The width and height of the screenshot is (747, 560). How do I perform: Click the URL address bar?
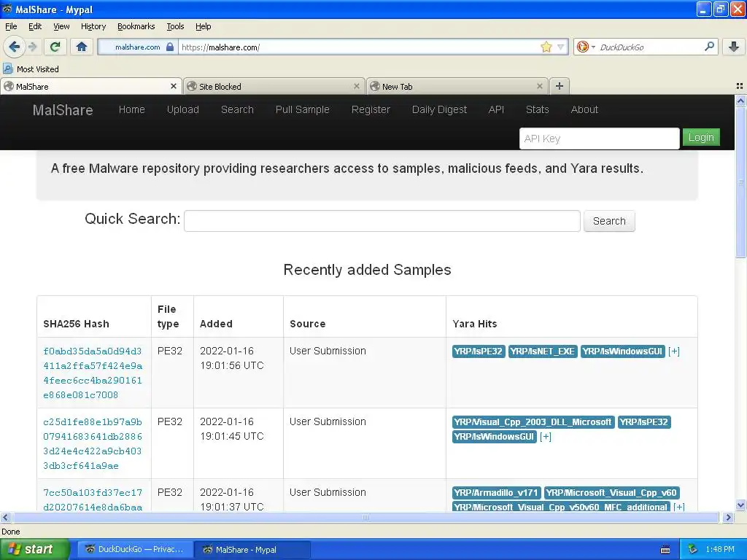360,47
